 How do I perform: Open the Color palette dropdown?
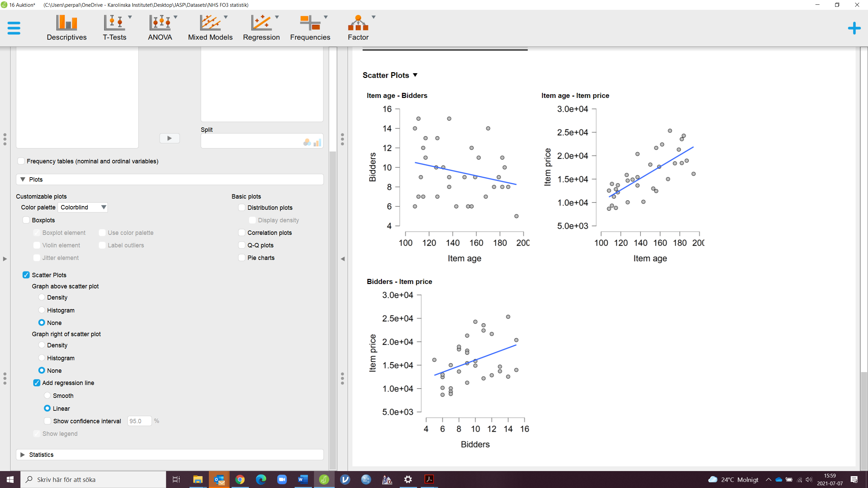pos(82,207)
